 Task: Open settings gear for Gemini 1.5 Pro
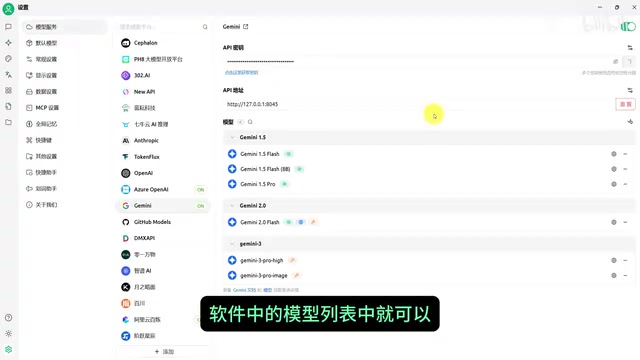[613, 184]
